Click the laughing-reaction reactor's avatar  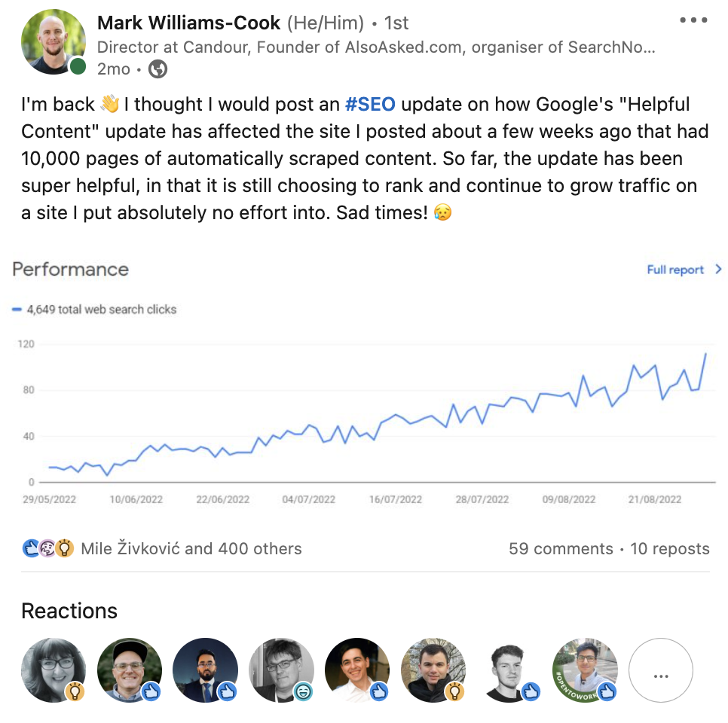point(281,670)
